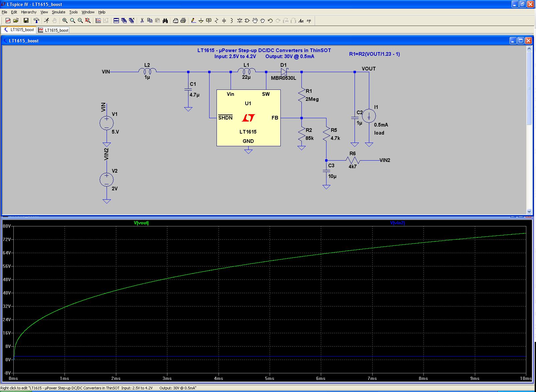Open the View menu
This screenshot has width=536, height=392.
point(44,12)
